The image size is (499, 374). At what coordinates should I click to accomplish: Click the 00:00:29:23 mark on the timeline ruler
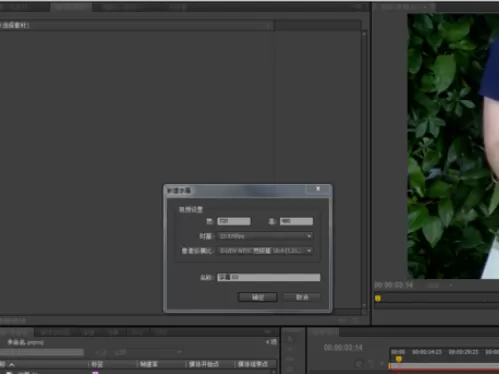463,352
